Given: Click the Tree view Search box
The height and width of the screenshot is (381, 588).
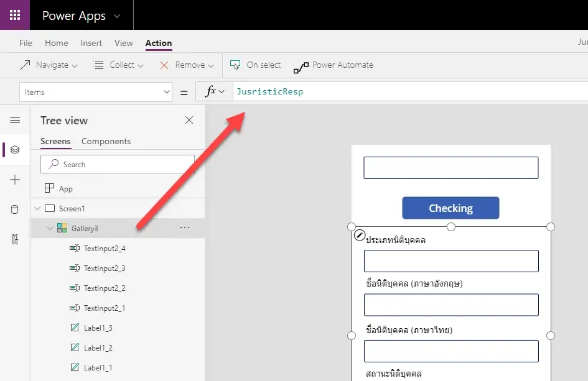Looking at the screenshot, I should pyautogui.click(x=118, y=165).
